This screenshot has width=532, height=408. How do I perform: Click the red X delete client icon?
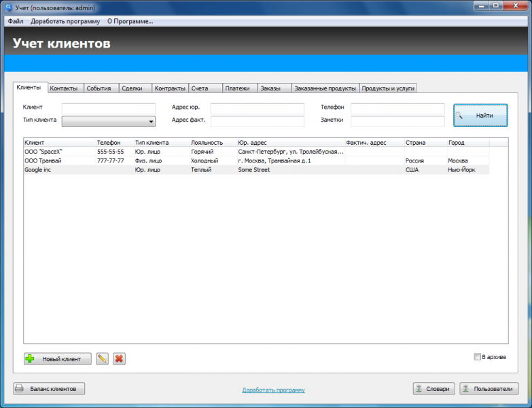119,359
